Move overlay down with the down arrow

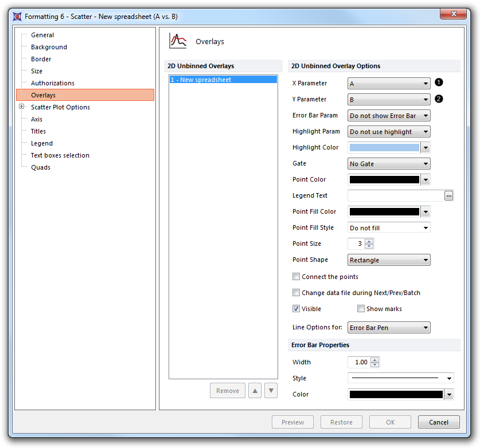click(x=271, y=391)
